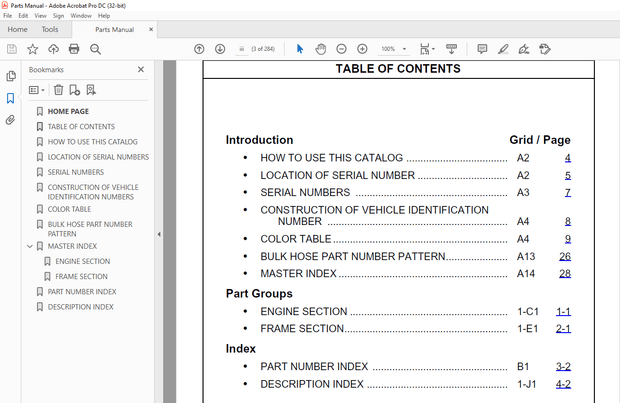Click page link 3-2 for PART NUMBER INDEX

pyautogui.click(x=563, y=367)
